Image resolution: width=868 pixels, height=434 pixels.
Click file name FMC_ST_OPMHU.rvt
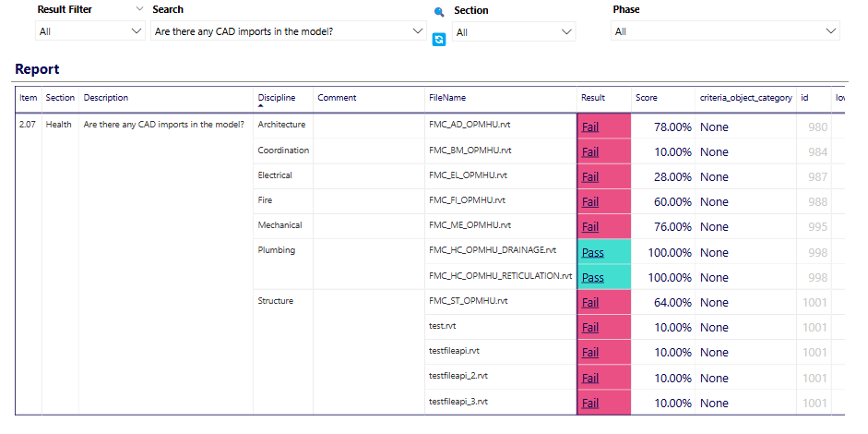pyautogui.click(x=469, y=301)
